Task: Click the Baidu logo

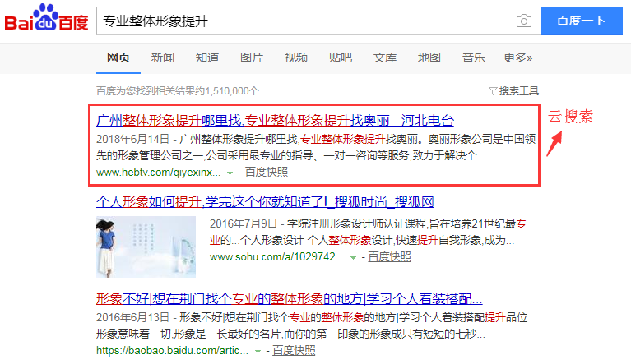Action: [46, 18]
